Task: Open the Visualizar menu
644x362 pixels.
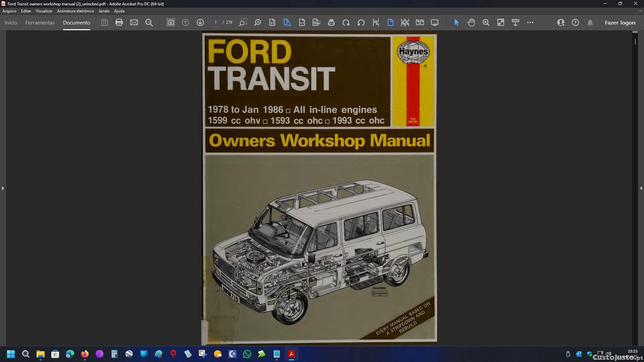Action: [44, 11]
